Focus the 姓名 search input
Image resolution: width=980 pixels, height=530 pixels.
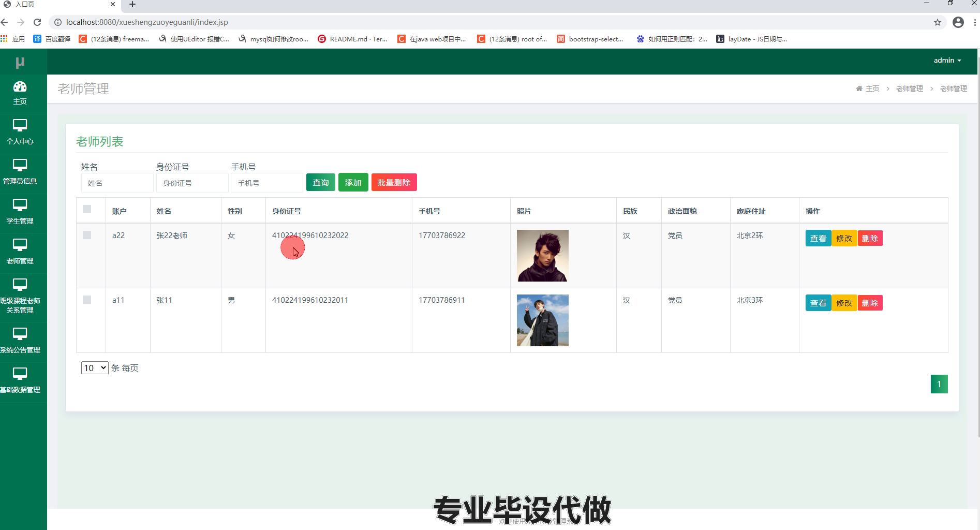tap(117, 183)
